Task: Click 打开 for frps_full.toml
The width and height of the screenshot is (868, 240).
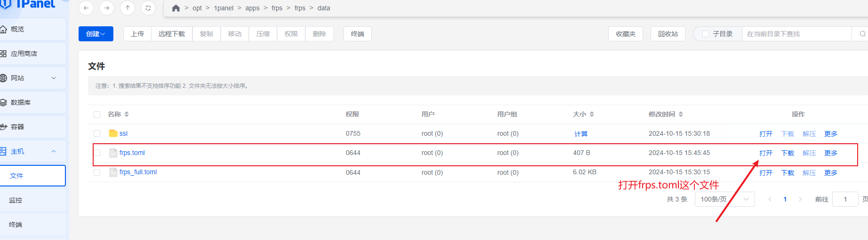Action: tap(766, 173)
